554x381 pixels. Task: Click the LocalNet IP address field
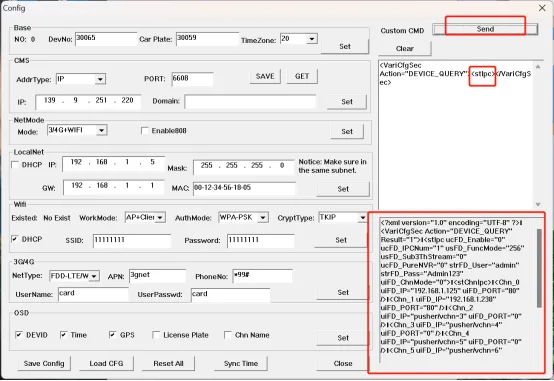tap(113, 164)
